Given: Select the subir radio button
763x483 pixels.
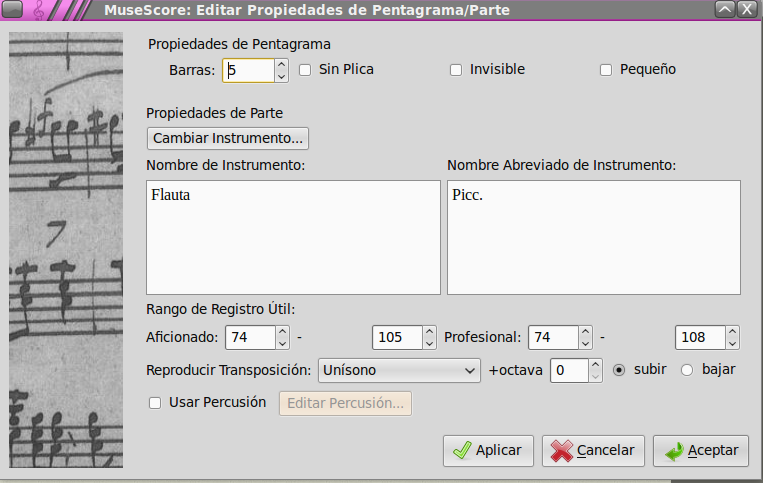Looking at the screenshot, I should click(619, 370).
